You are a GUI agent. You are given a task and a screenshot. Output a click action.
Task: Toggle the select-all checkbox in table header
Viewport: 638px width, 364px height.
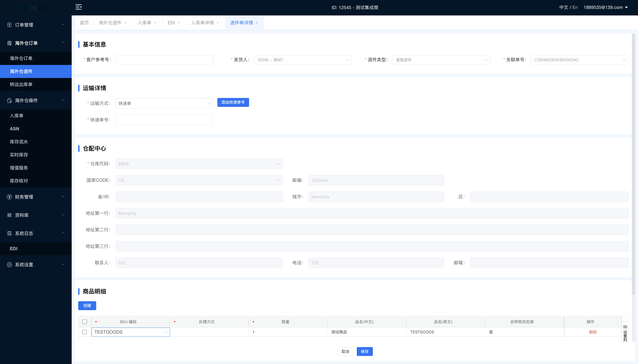(85, 322)
